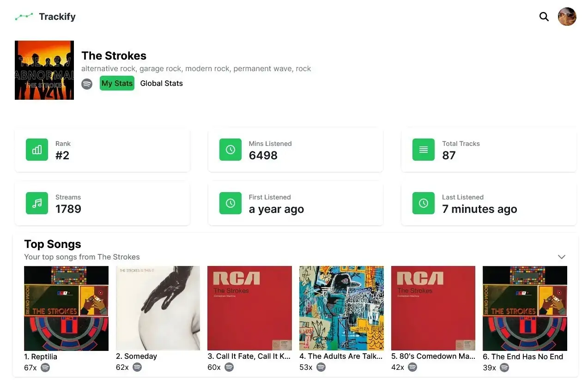Open Spotify icon beside My Stats

pos(87,84)
